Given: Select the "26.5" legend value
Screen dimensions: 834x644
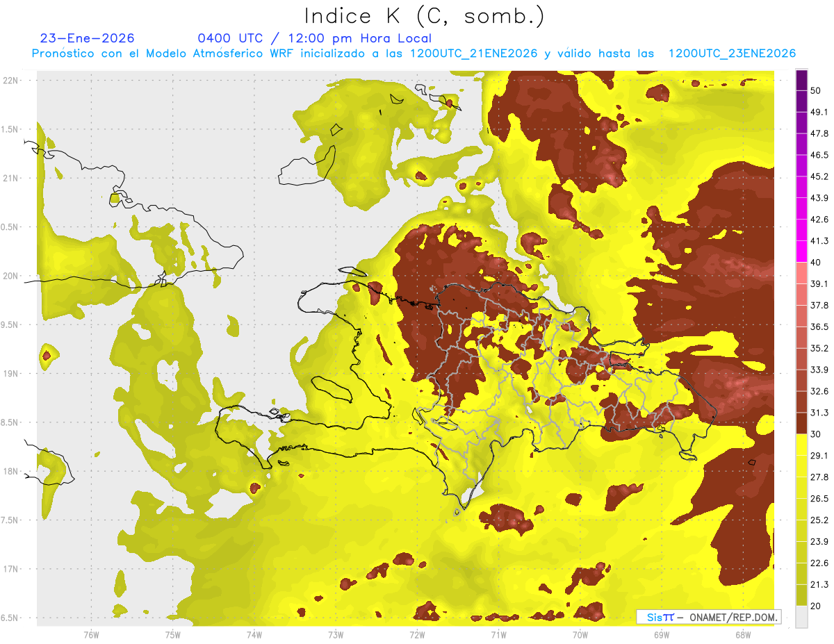Looking at the screenshot, I should pyautogui.click(x=819, y=499).
